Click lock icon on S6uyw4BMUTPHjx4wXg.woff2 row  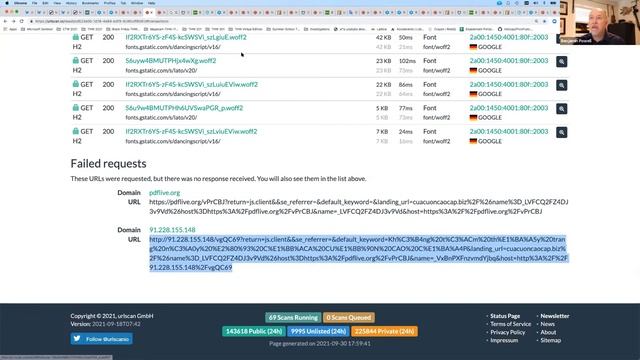click(x=76, y=60)
